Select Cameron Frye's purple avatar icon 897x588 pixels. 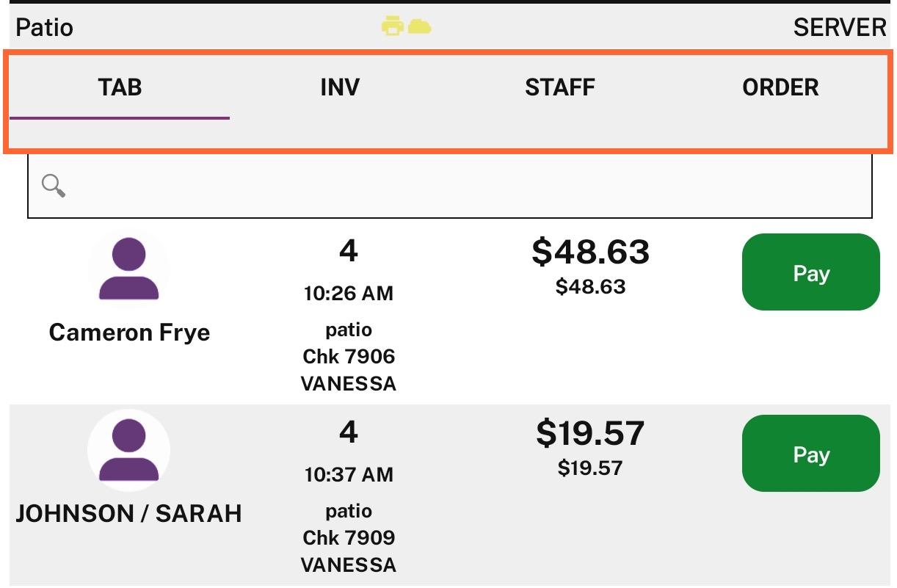click(x=129, y=269)
